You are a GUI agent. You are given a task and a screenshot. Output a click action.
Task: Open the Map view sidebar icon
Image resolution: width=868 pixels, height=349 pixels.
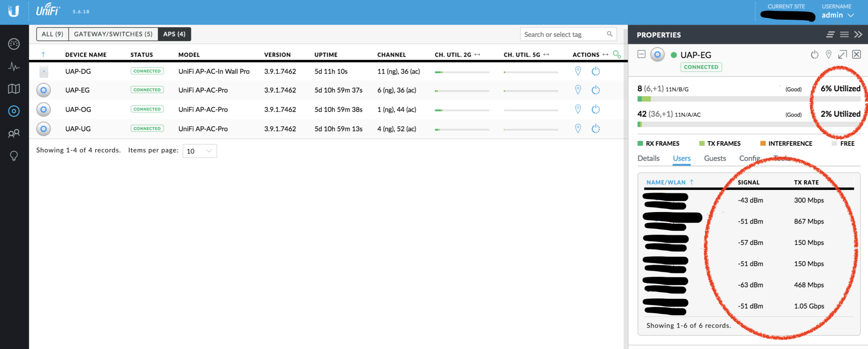pos(14,89)
